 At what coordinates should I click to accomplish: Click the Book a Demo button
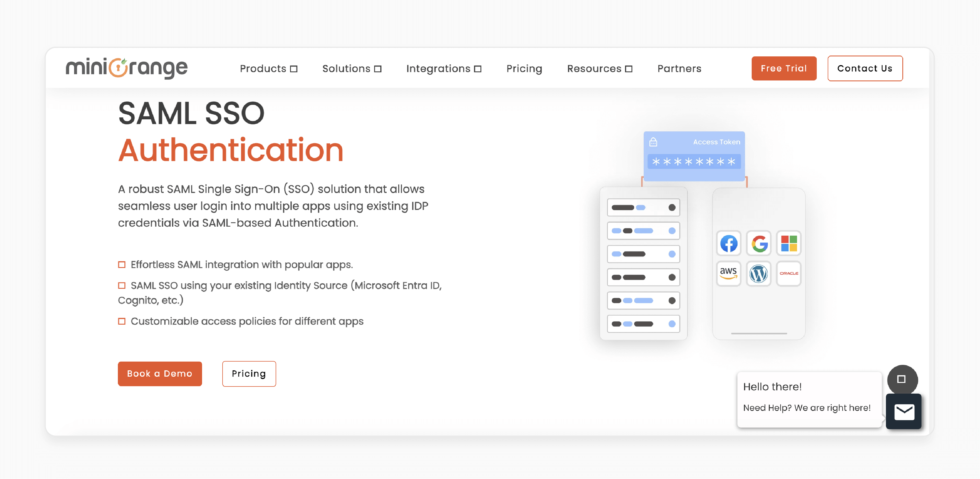point(160,373)
